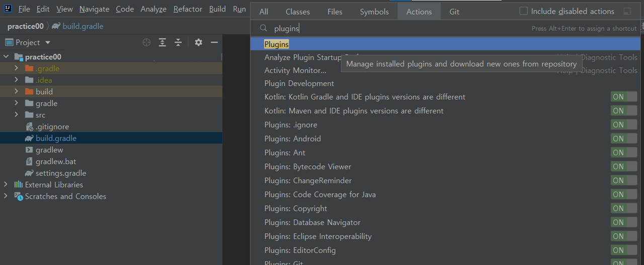
Task: Click the open in find window icon
Action: pyautogui.click(x=627, y=11)
